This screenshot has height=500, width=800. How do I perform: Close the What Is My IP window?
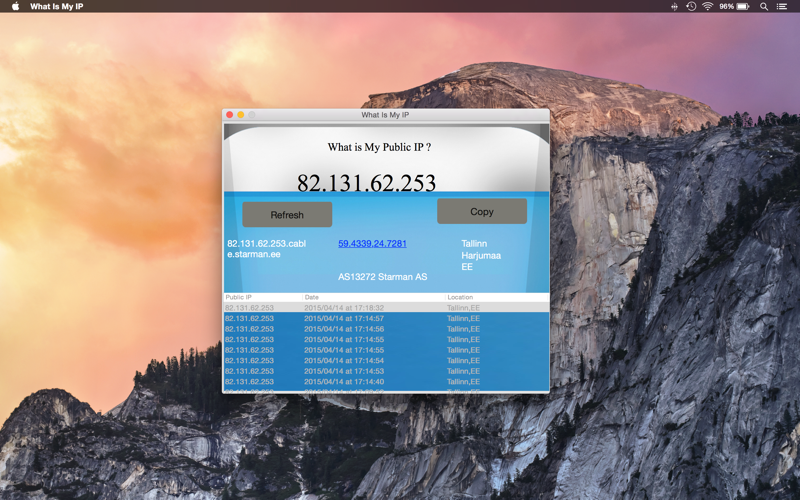click(230, 115)
